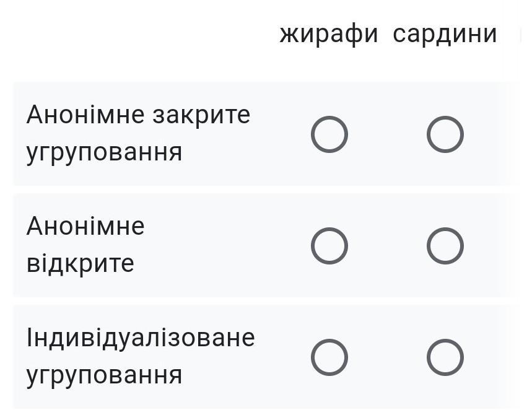Click the word Індивідуалізоване
This screenshot has height=415, width=532.
point(141,338)
